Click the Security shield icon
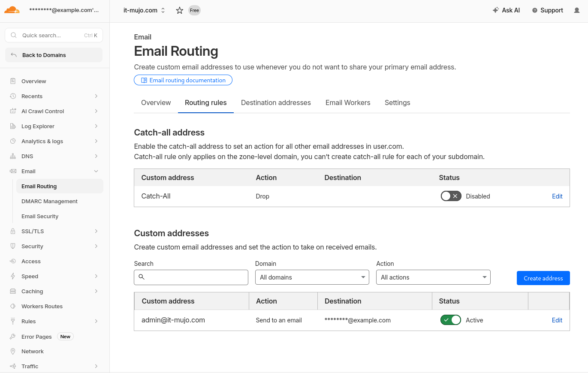This screenshot has height=373, width=588. click(x=13, y=246)
